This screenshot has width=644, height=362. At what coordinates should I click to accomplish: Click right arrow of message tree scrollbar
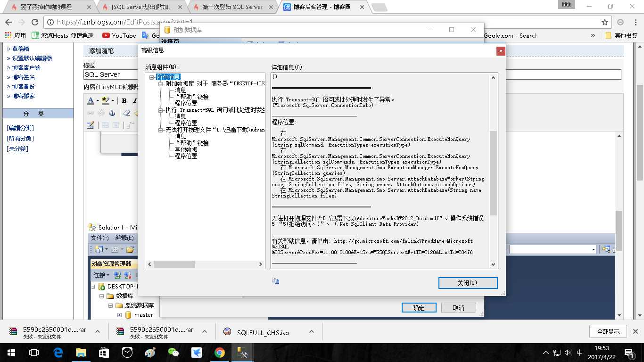click(261, 264)
